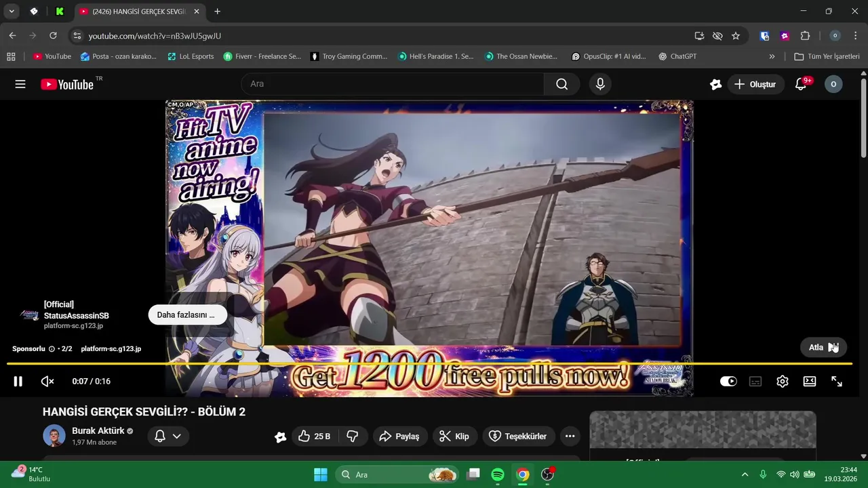Image resolution: width=868 pixels, height=488 pixels.
Task: Open YouTube bookmark in bookmarks bar
Action: pos(52,56)
